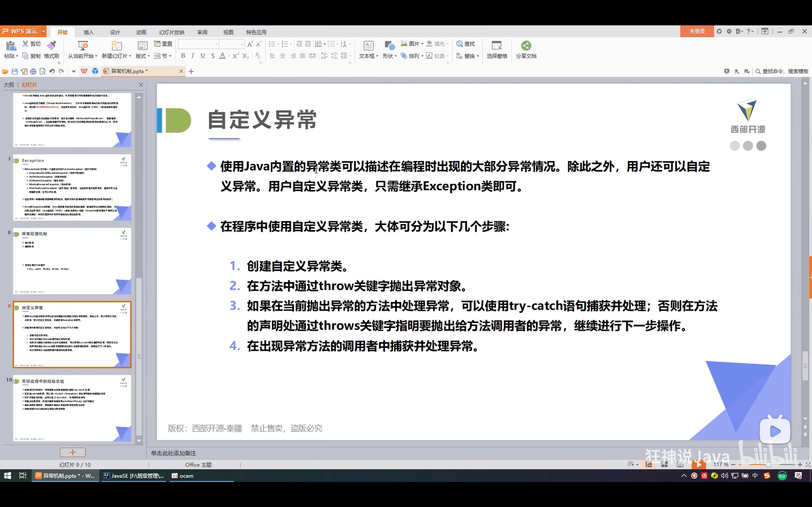
Task: Click the add-slide plus button below thumbnails
Action: click(x=72, y=452)
